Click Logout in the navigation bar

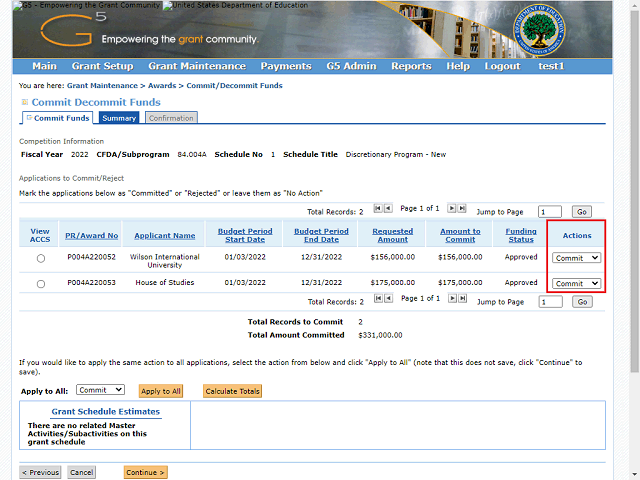502,66
